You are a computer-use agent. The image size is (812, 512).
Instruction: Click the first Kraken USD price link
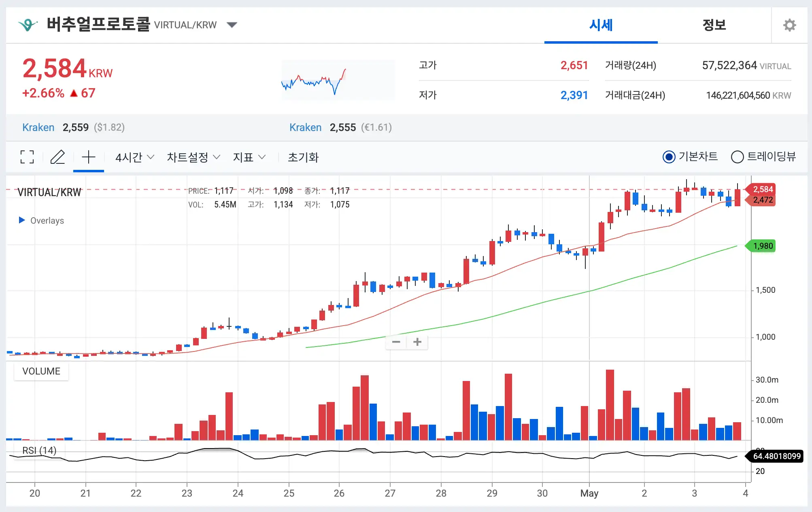38,127
